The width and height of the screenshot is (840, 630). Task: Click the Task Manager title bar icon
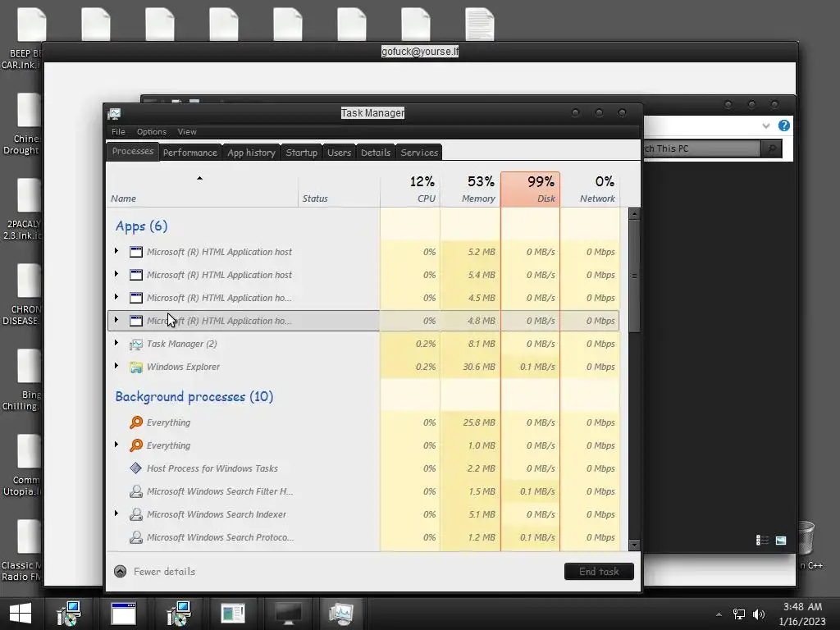(114, 113)
